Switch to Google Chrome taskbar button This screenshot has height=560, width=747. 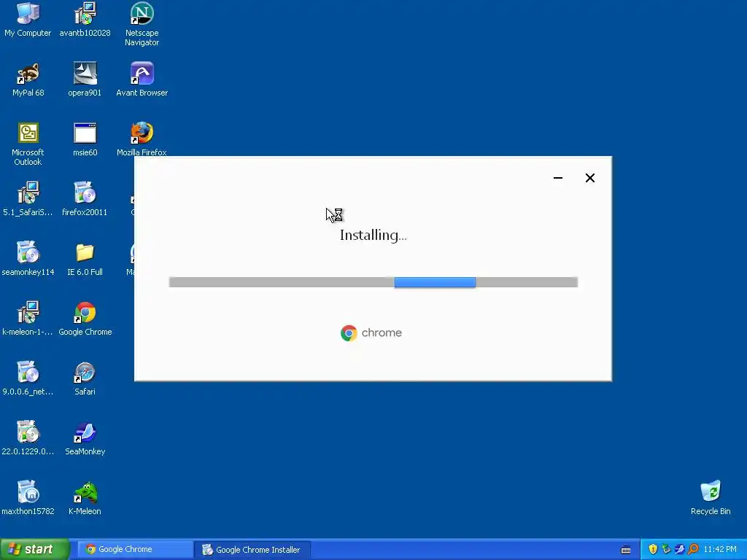[x=135, y=549]
